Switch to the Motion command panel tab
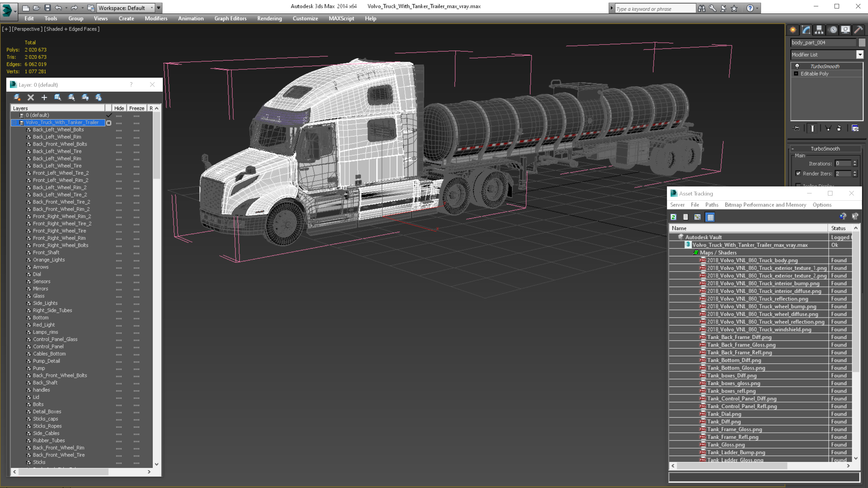Viewport: 868px width, 488px height. click(x=833, y=30)
